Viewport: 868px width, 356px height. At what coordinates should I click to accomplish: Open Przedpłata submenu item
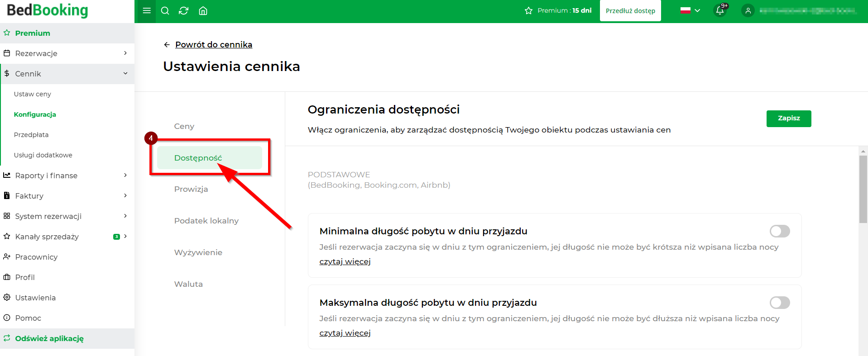[x=31, y=135]
